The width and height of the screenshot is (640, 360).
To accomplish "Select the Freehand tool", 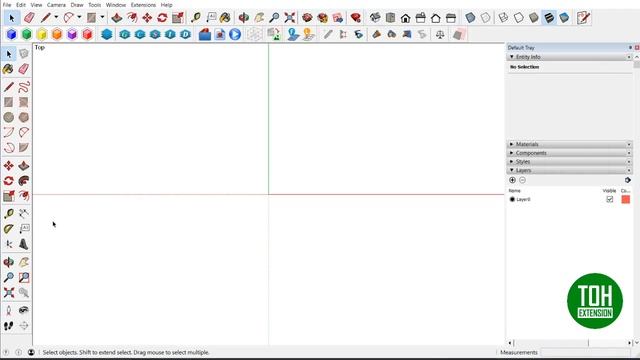I will point(24,87).
